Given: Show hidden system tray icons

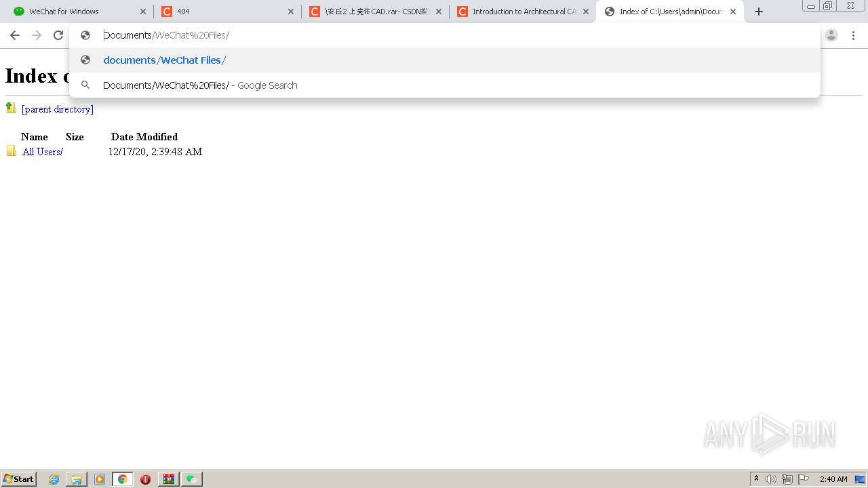Looking at the screenshot, I should (x=756, y=479).
